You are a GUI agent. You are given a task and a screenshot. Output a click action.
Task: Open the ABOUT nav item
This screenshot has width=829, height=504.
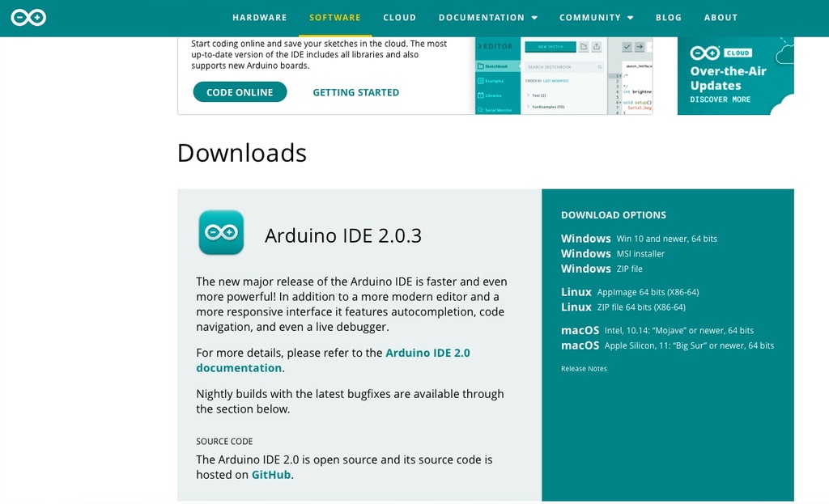(721, 18)
